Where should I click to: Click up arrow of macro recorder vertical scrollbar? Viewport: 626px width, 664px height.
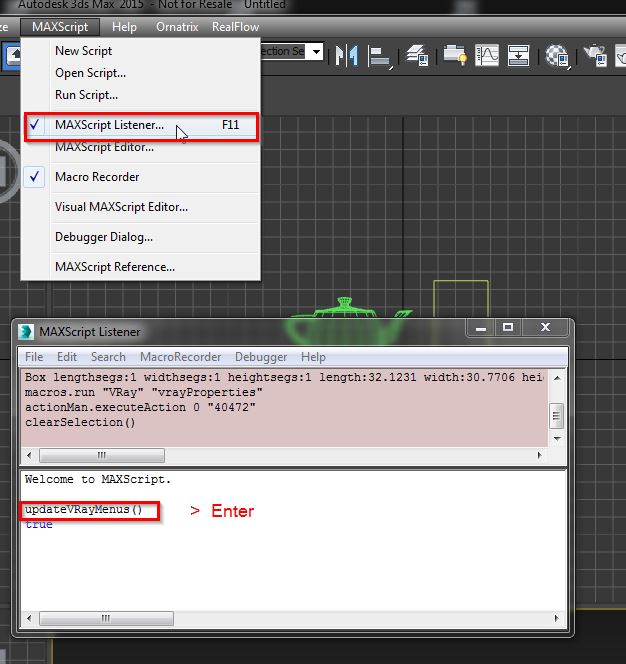(x=557, y=378)
